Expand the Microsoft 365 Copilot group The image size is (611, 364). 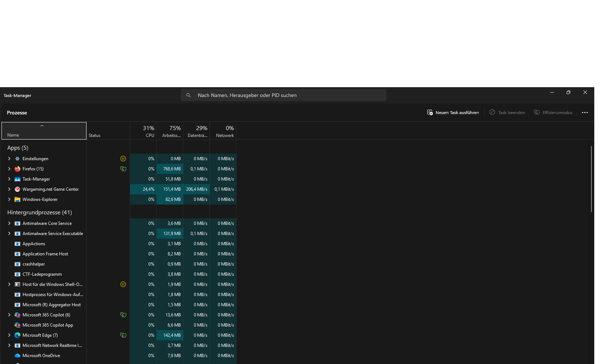tap(9, 315)
